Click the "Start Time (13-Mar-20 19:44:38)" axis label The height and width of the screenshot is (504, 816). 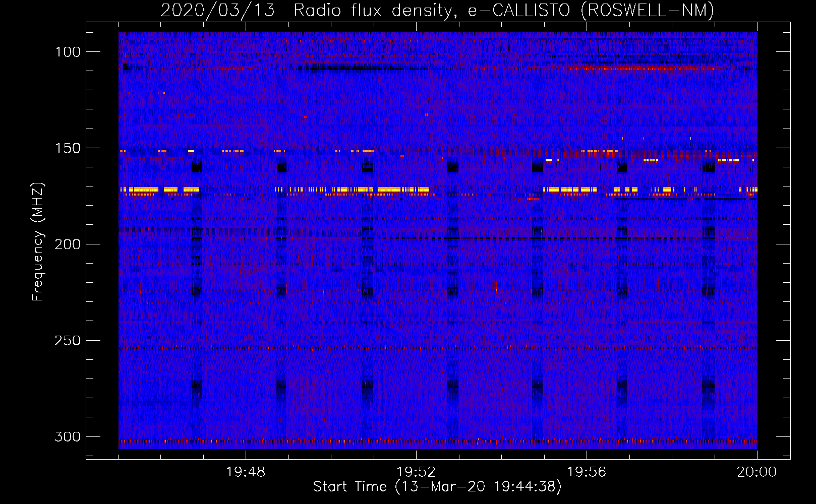[437, 487]
